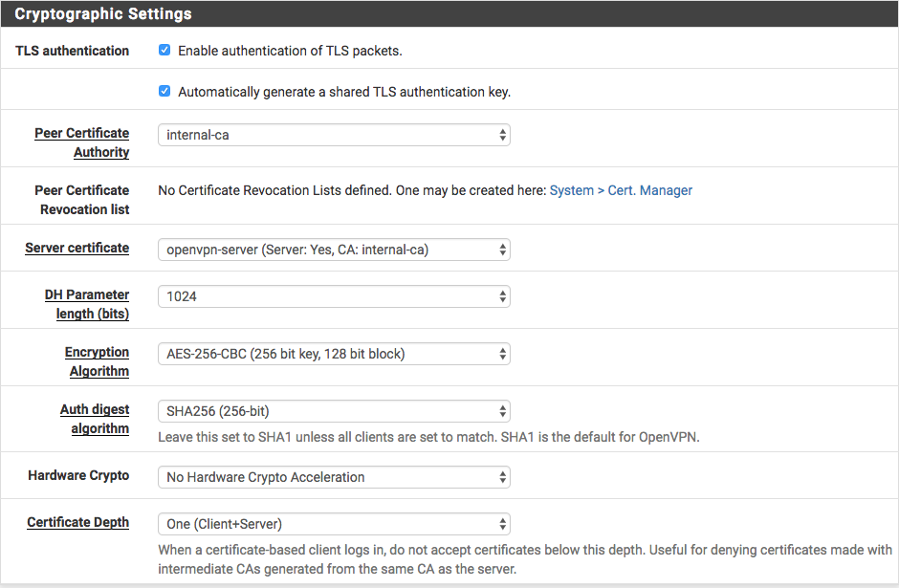Click the TLS authentication row label

(x=73, y=51)
